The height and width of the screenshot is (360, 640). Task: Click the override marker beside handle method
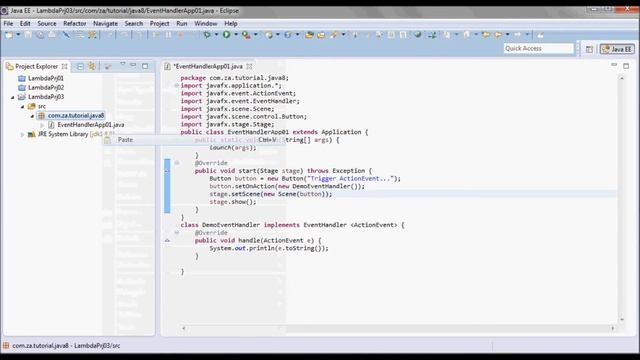pos(167,240)
